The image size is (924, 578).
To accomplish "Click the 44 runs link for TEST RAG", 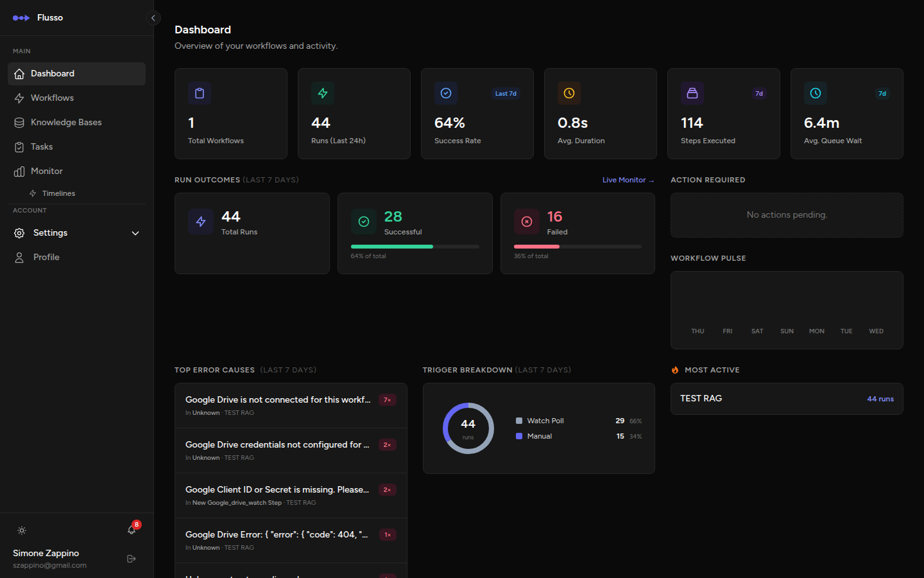I will (x=880, y=399).
